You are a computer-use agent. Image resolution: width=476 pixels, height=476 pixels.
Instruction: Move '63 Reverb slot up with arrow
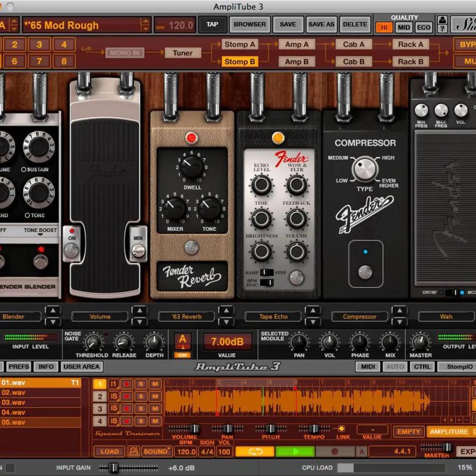point(226,311)
